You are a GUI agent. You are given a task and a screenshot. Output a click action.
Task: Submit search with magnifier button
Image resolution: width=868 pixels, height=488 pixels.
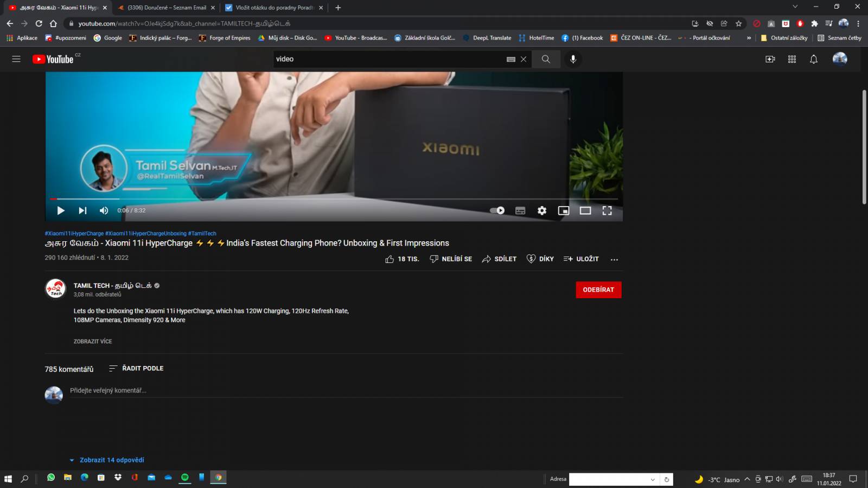click(x=546, y=59)
